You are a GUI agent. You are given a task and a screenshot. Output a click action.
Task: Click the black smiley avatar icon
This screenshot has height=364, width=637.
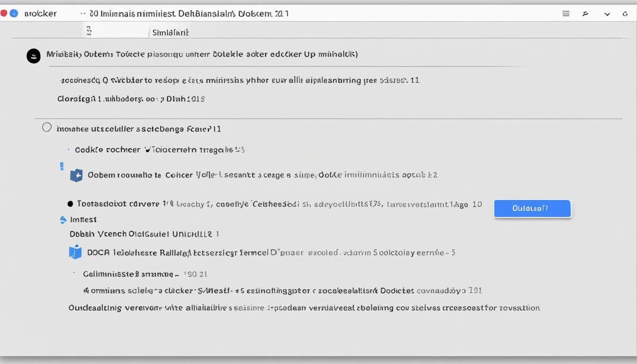33,56
